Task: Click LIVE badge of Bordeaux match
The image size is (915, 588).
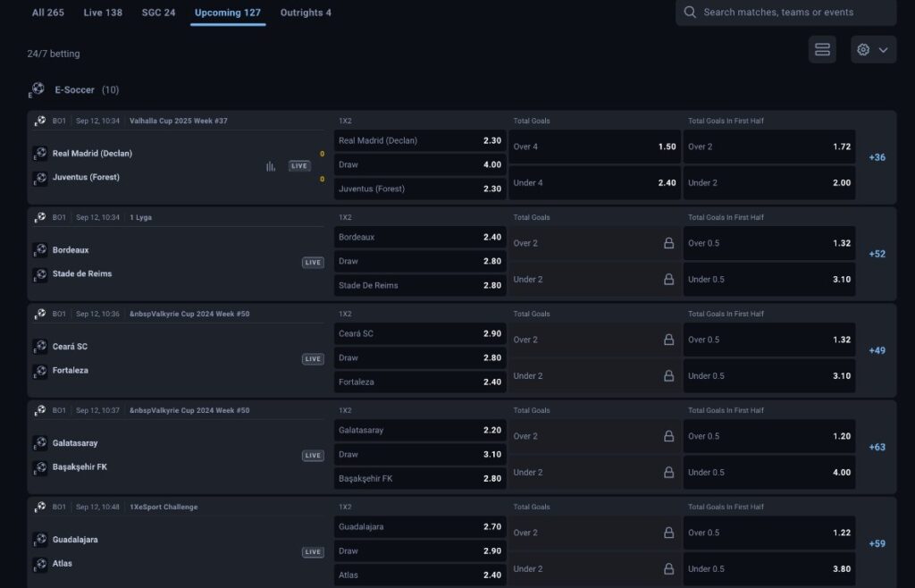Action: point(313,263)
